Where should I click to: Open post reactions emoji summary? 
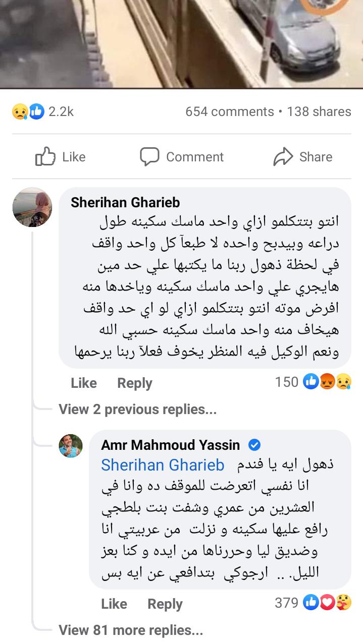coord(28,111)
